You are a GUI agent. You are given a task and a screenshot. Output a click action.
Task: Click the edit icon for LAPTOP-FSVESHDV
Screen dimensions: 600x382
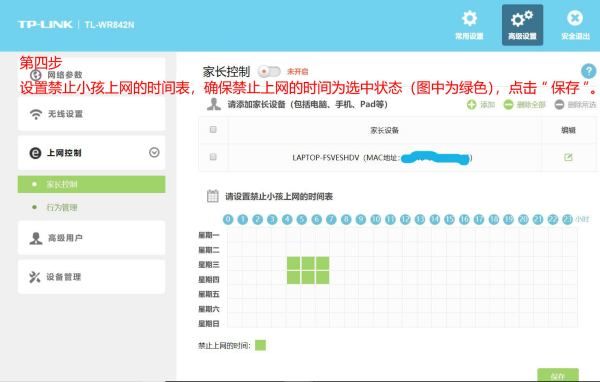tap(568, 157)
